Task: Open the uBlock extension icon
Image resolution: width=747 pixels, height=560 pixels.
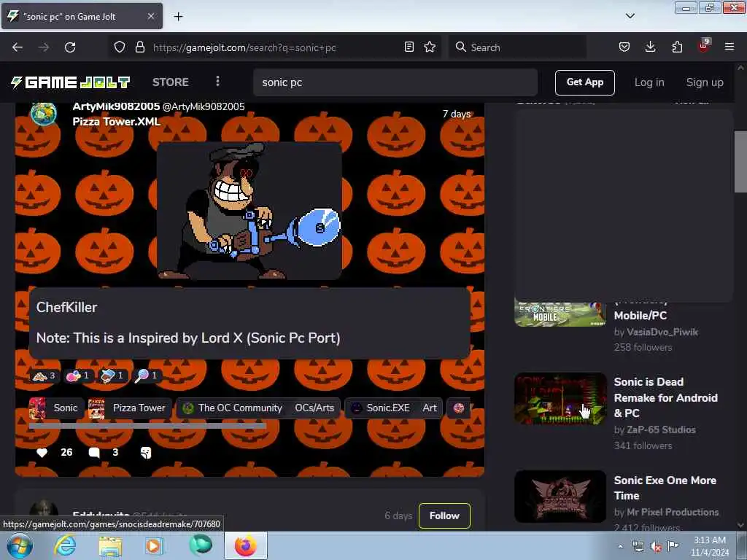Action: [703, 46]
